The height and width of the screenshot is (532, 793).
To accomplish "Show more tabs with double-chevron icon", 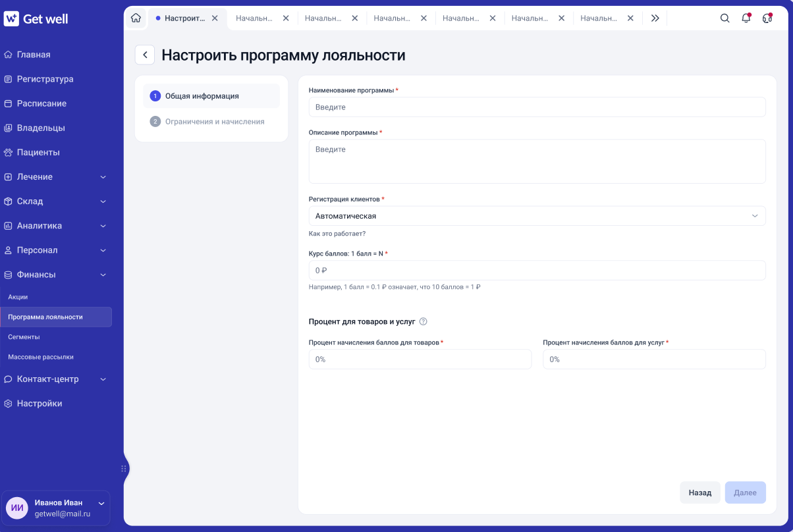I will (655, 18).
